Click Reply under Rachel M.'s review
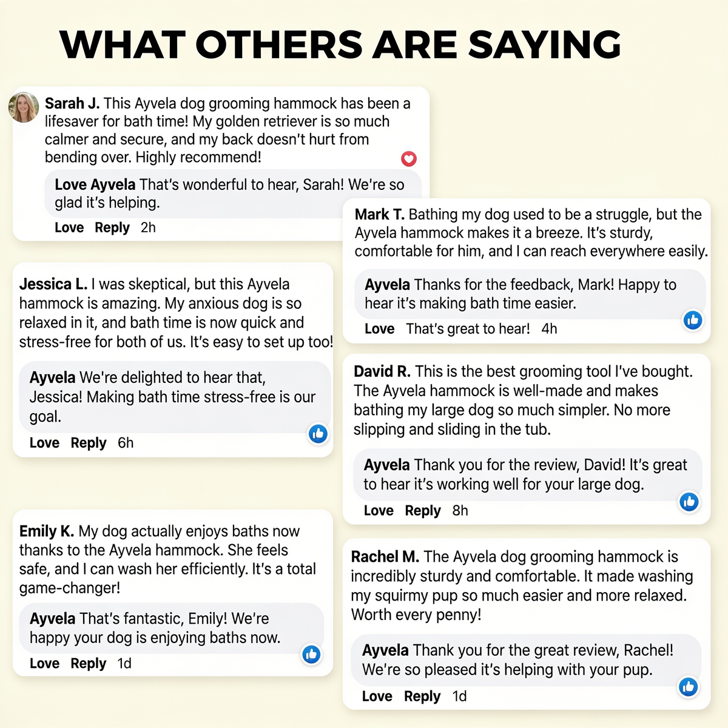The height and width of the screenshot is (728, 728). [x=422, y=696]
